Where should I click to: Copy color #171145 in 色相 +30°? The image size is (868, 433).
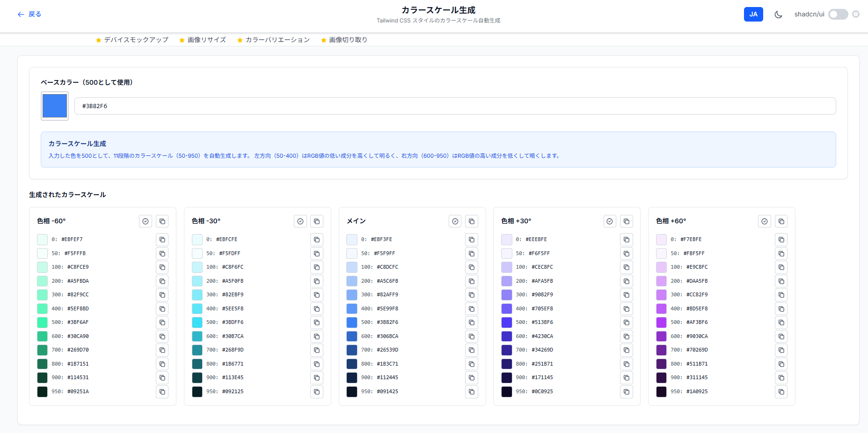tap(627, 378)
